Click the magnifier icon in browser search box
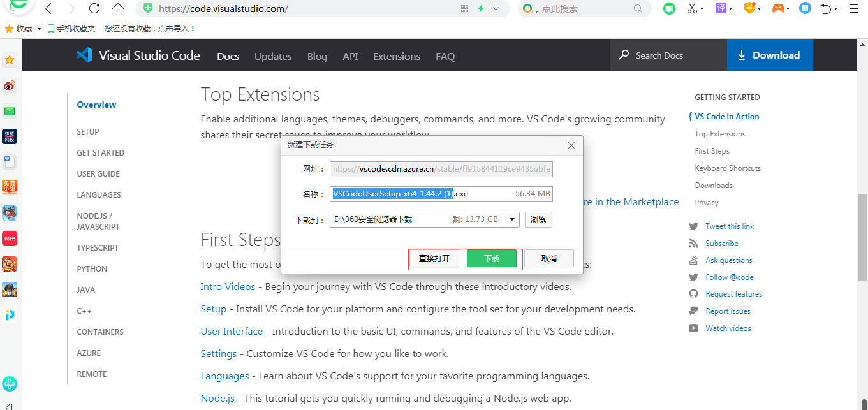Viewport: 868px width, 410px height. coord(638,9)
